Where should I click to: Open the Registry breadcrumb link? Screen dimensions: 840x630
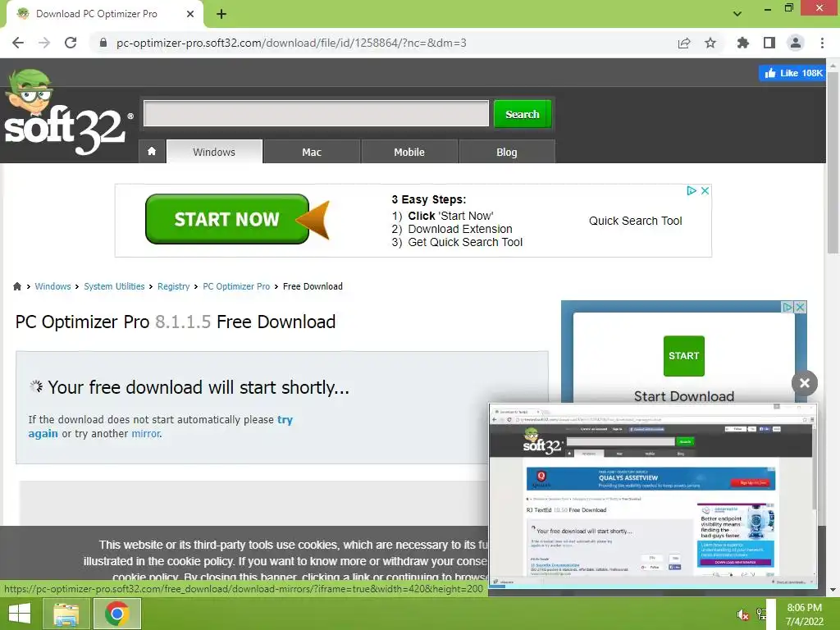(174, 286)
